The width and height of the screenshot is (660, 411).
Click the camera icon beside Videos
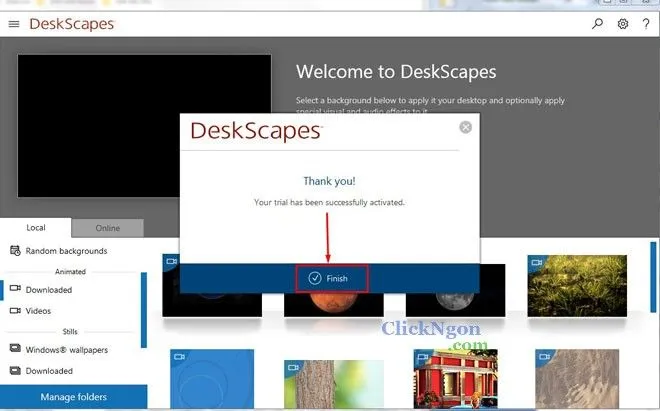pos(15,311)
